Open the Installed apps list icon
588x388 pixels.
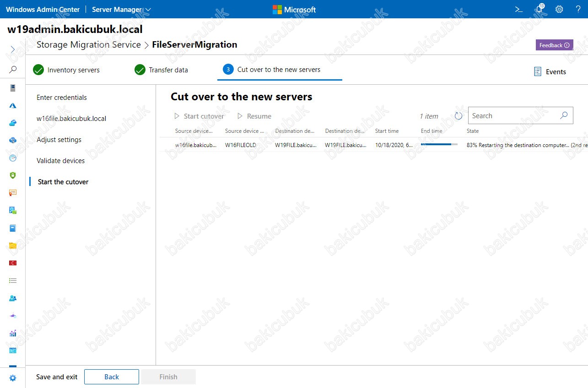[13, 280]
